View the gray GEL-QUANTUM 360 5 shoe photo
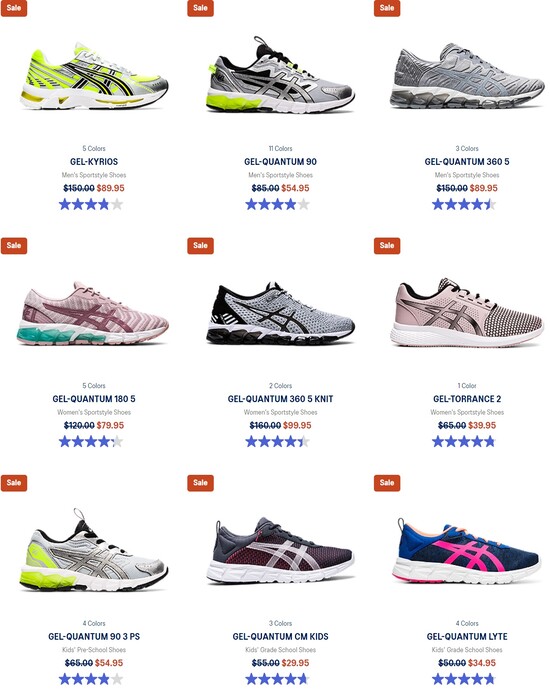 pyautogui.click(x=467, y=76)
